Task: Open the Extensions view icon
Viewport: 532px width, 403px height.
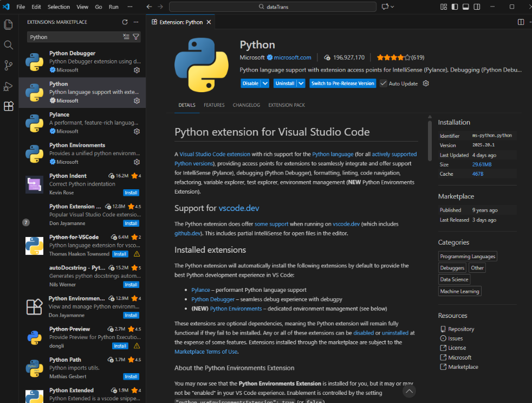Action: (9, 106)
